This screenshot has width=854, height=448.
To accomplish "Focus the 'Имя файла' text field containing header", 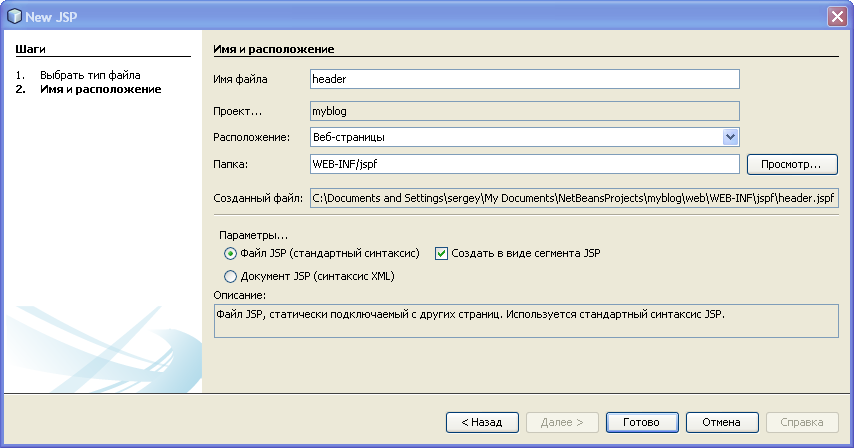I will tap(524, 79).
